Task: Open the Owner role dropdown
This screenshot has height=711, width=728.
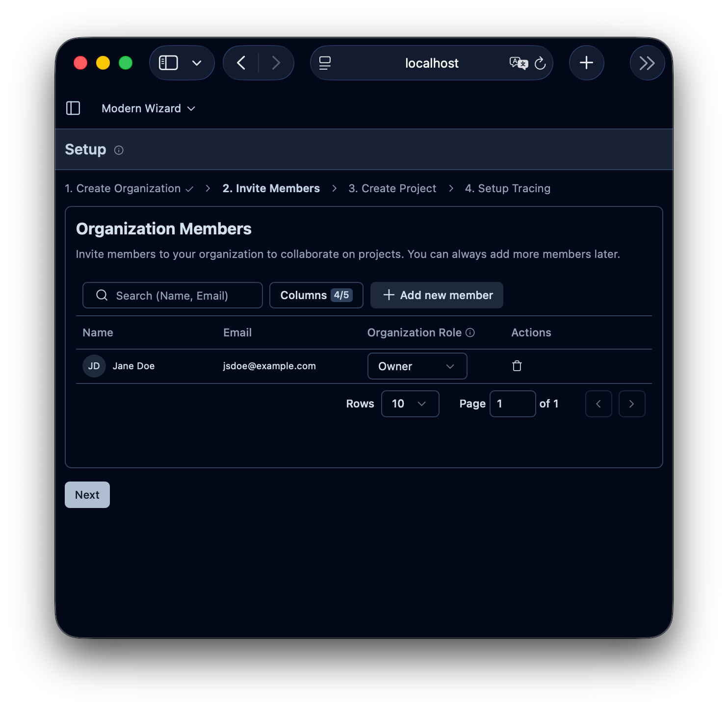Action: pos(417,366)
